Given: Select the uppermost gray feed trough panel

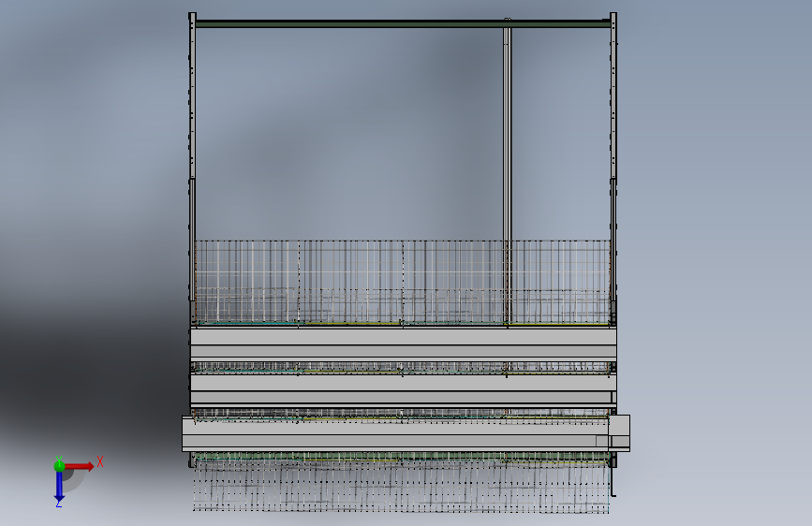Looking at the screenshot, I should tap(404, 343).
